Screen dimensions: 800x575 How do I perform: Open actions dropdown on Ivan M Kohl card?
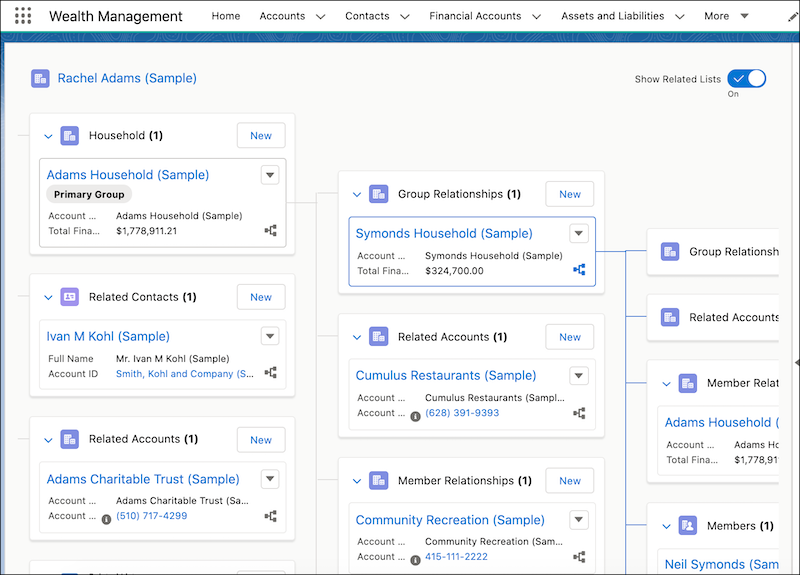270,336
